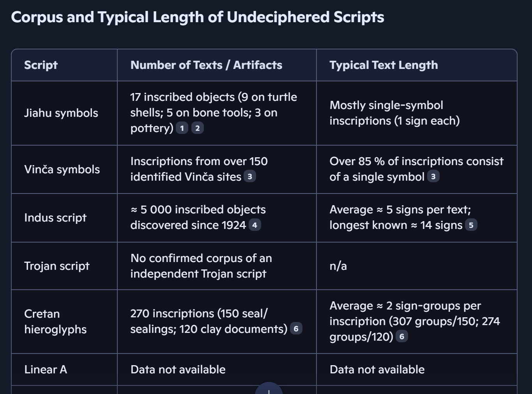
Task: Click citation 3 beside 'identified Vinča sites'
Action: [250, 177]
